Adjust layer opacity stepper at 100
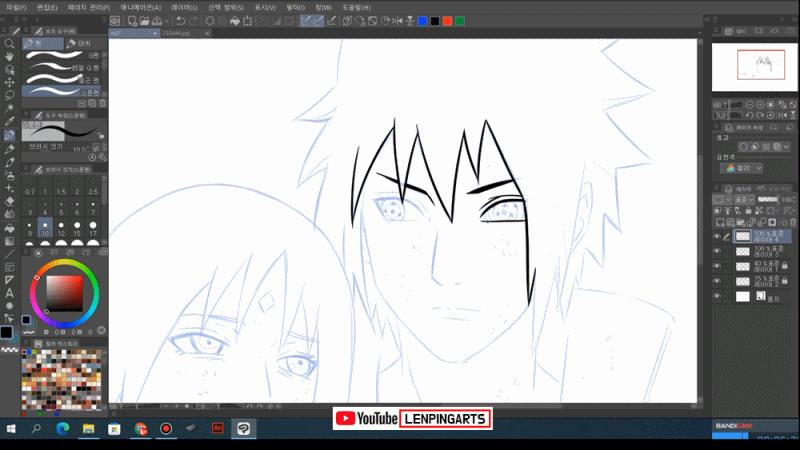800x450 pixels. click(794, 199)
